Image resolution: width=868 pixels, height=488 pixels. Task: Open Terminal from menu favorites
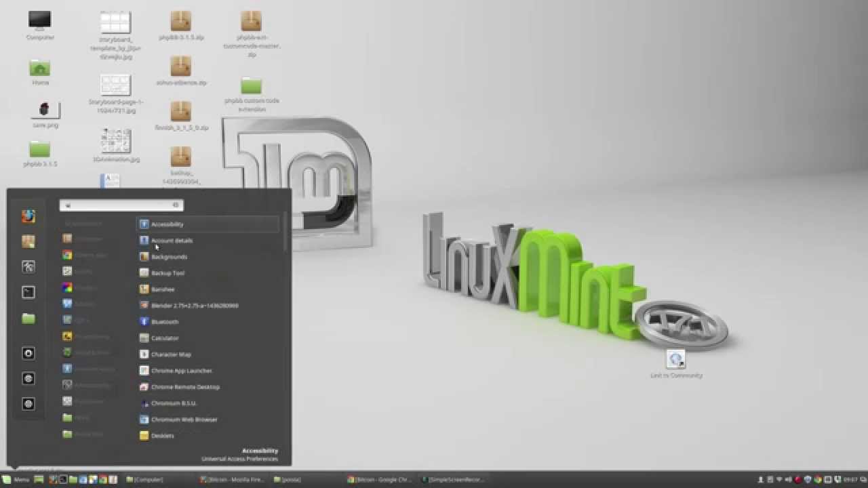click(x=28, y=292)
